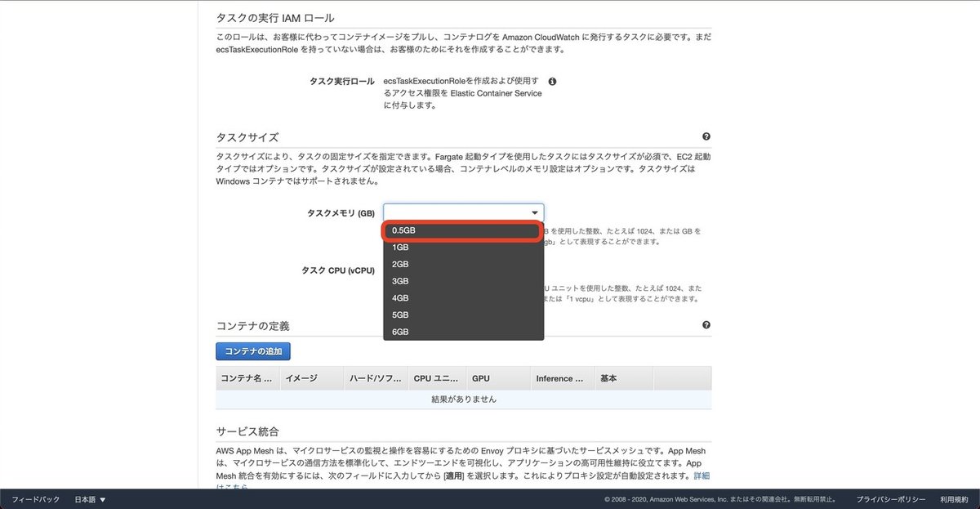Click the 利用規約 link

click(954, 498)
